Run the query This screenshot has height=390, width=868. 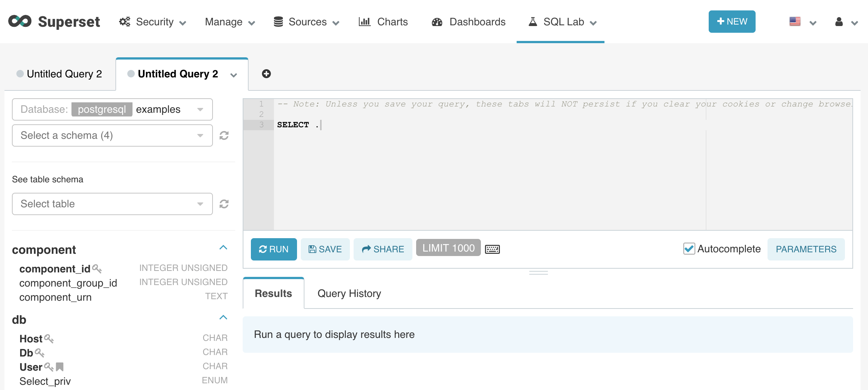pos(274,249)
